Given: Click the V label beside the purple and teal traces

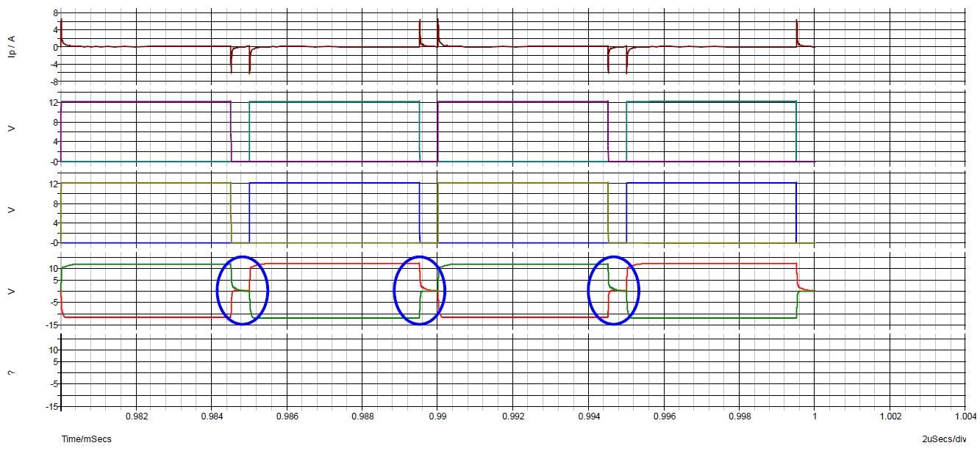Looking at the screenshot, I should [11, 128].
